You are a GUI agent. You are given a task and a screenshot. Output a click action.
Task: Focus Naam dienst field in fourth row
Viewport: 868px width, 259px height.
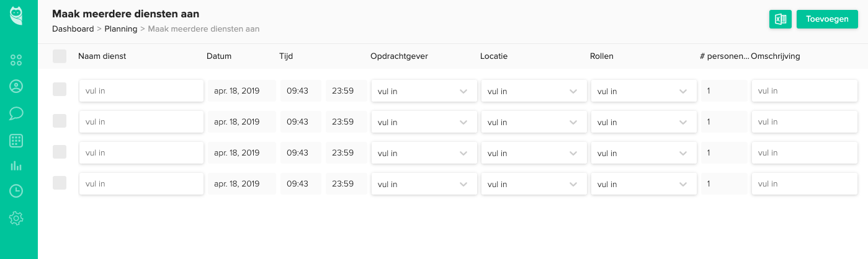pos(141,183)
